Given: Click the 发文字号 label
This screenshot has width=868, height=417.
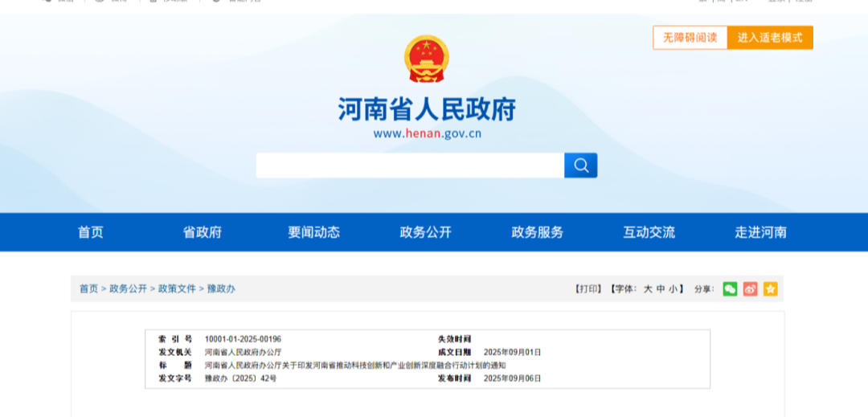Looking at the screenshot, I should tap(175, 379).
